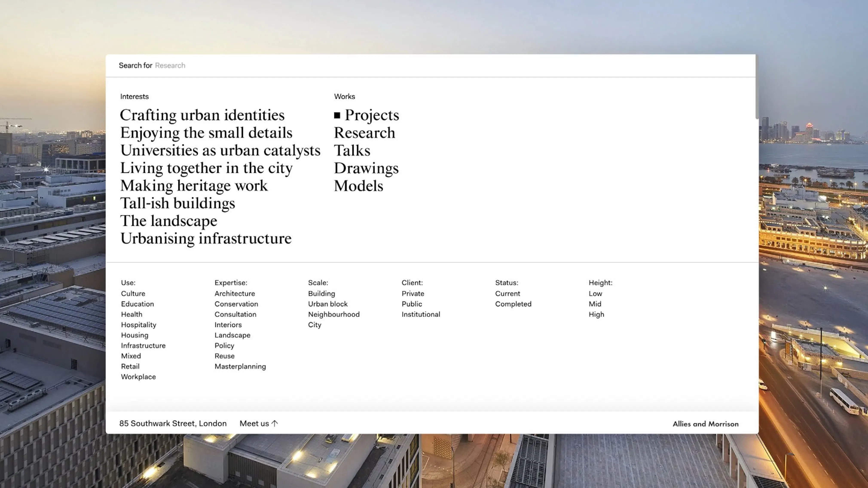Select the High height filter
This screenshot has height=488, width=868.
[596, 314]
